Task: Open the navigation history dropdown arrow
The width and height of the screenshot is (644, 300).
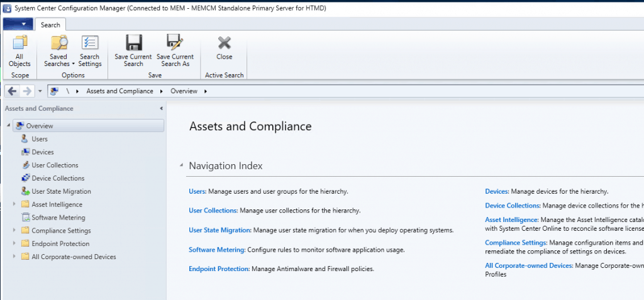Action: [40, 91]
